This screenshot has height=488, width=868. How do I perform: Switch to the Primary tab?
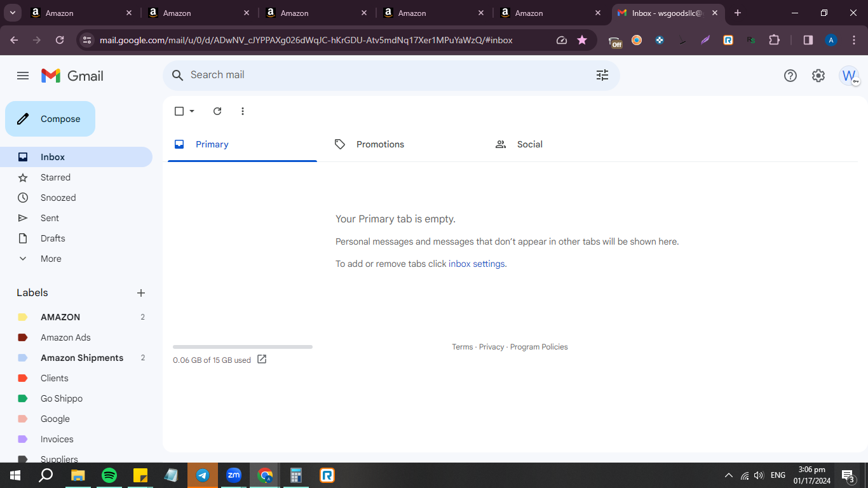(x=242, y=144)
